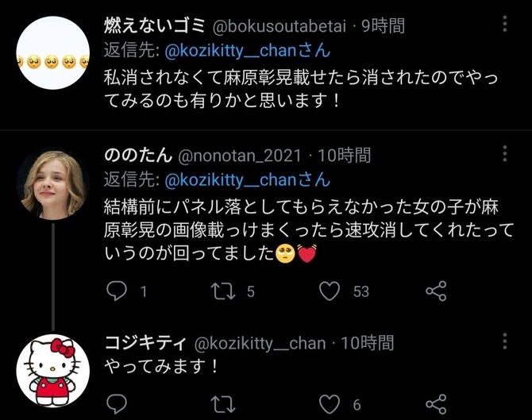Open more options for コジキティ's tweet

pos(505,341)
